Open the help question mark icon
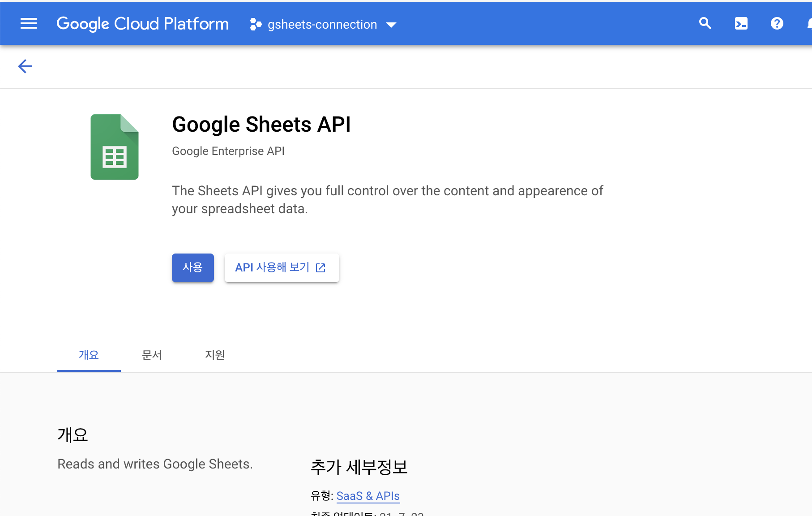Screen dimensions: 812x516 [x=777, y=23]
